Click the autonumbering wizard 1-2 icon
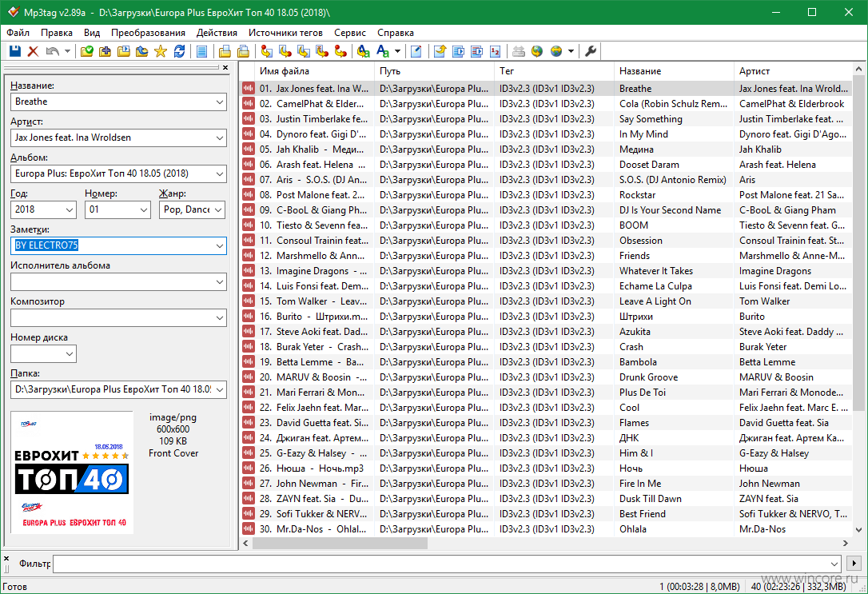This screenshot has width=868, height=594. (x=496, y=51)
